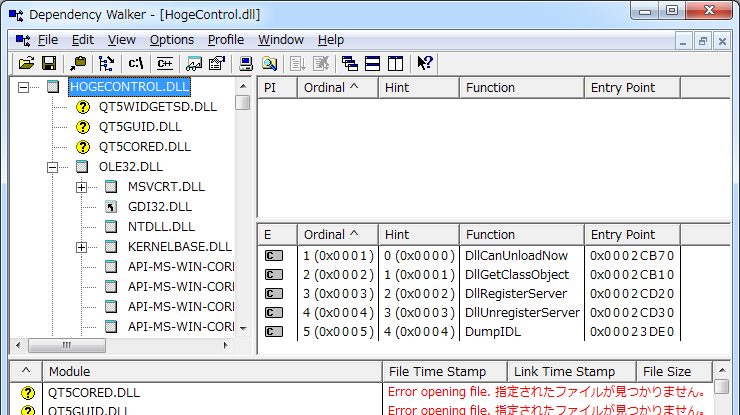Select HOGECONTROL.DLL in the module tree
This screenshot has width=740, height=415.
pos(129,87)
